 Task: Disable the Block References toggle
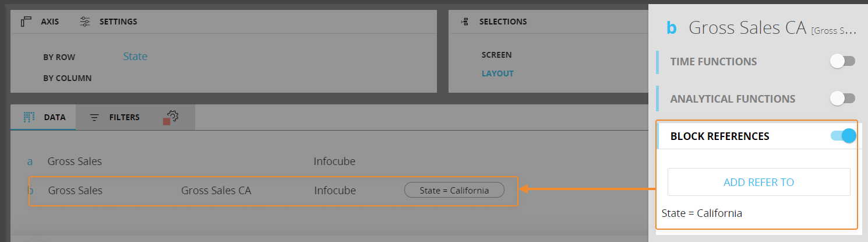pyautogui.click(x=843, y=136)
